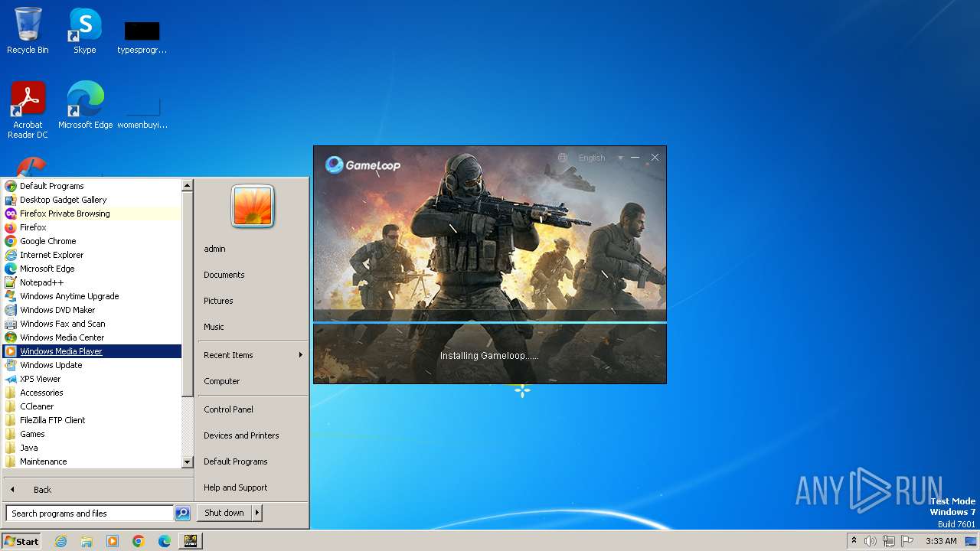
Task: Open the typesprogr... desktop file
Action: pyautogui.click(x=142, y=37)
